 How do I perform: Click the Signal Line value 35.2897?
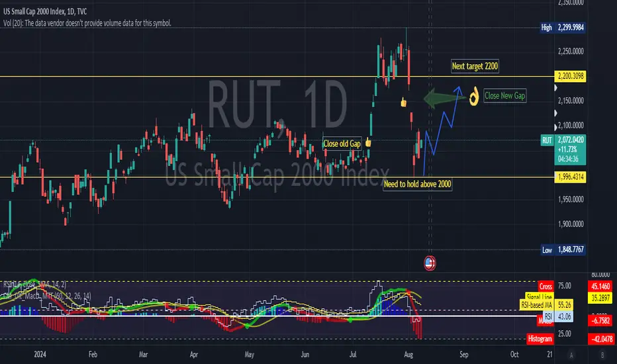(x=600, y=298)
